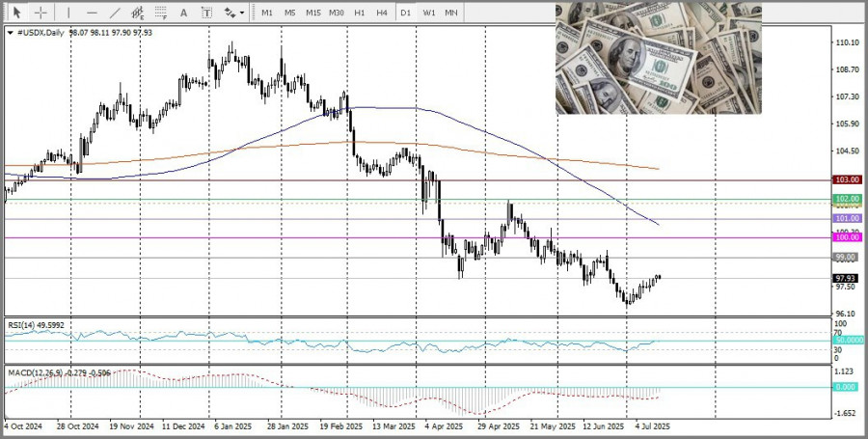
Task: Activate the crosshair tool
Action: coord(41,13)
